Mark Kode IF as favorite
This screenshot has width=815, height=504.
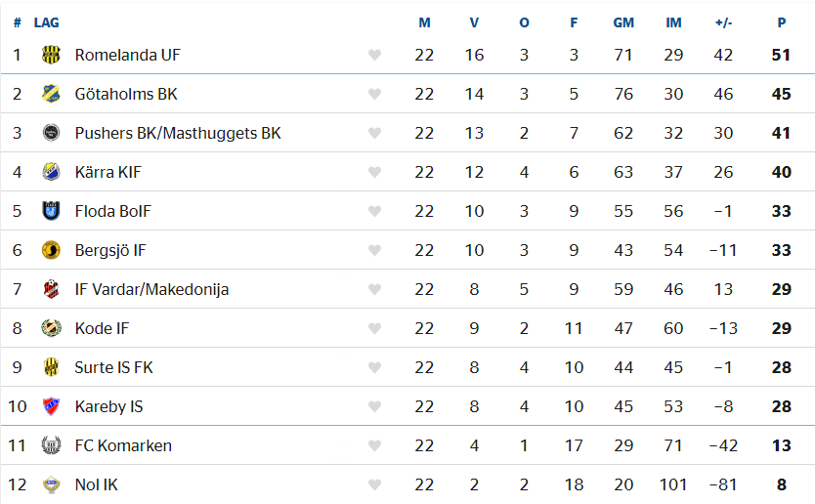click(x=374, y=328)
